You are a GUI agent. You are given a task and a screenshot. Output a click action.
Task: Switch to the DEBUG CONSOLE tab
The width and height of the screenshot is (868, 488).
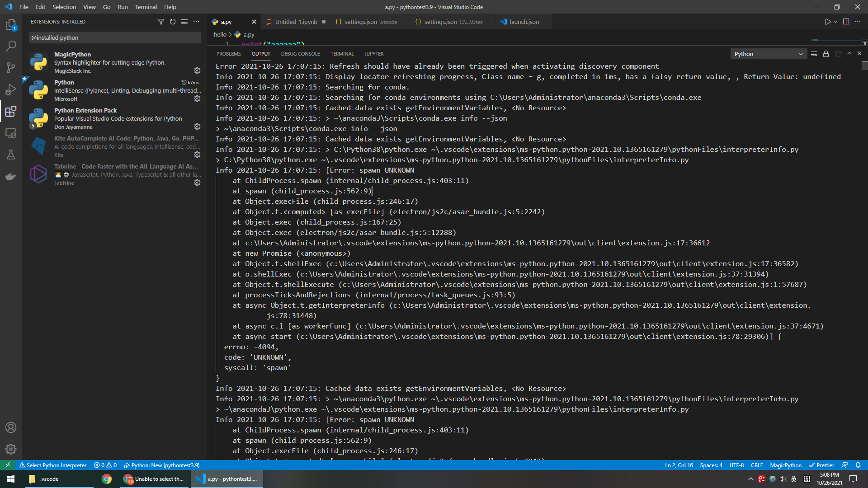300,54
